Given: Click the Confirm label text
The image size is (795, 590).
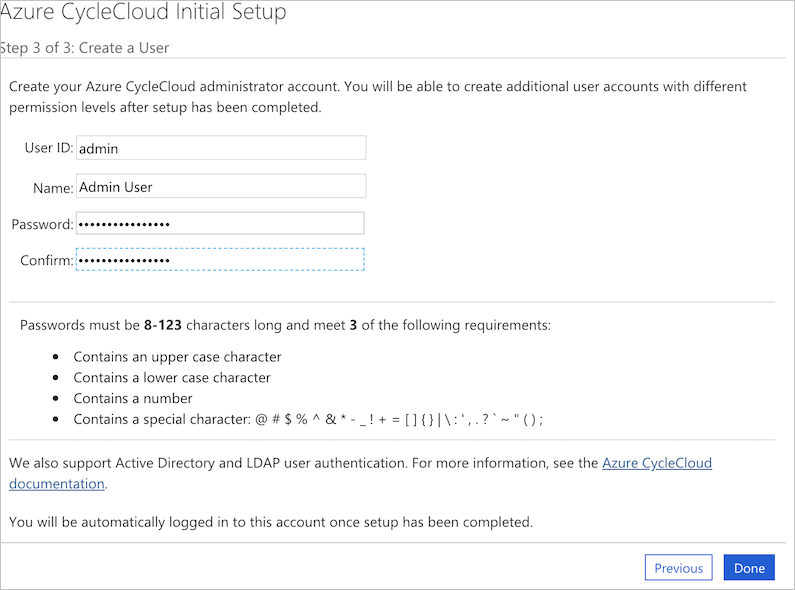Looking at the screenshot, I should click(46, 261).
